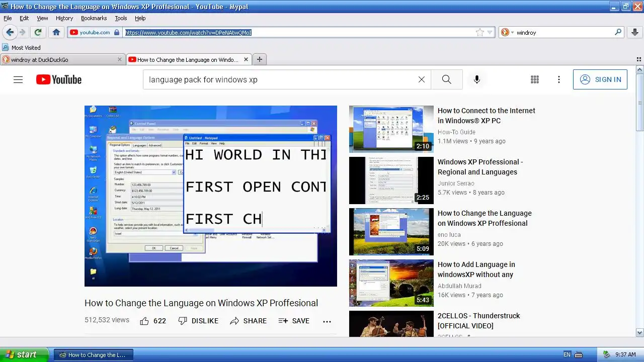This screenshot has height=362, width=644.
Task: Reload the page with the green refresh icon
Action: point(37,32)
